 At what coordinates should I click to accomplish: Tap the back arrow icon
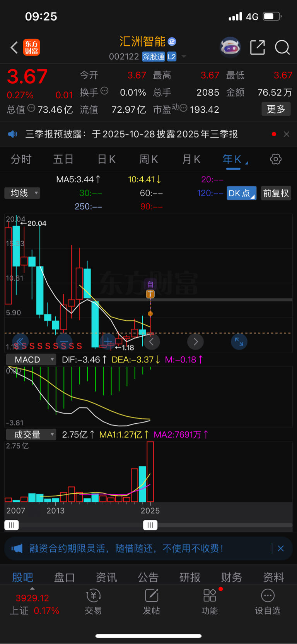coord(14,48)
